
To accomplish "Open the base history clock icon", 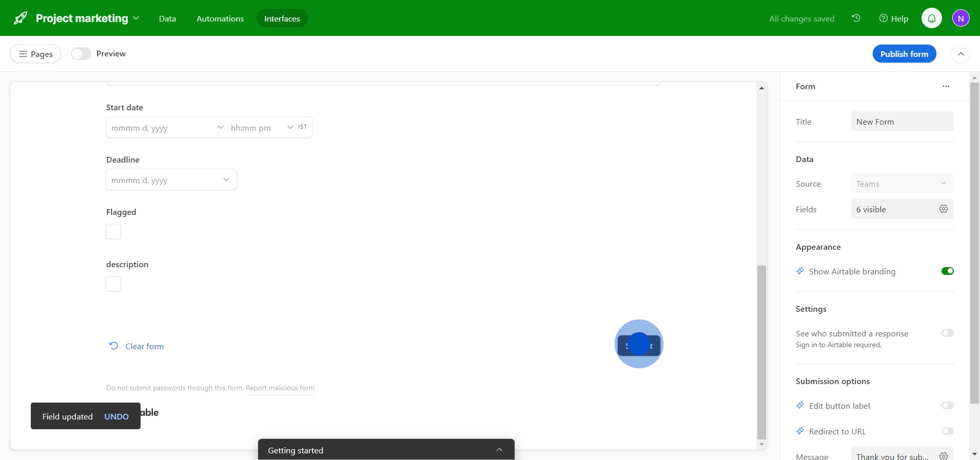I will pyautogui.click(x=856, y=18).
